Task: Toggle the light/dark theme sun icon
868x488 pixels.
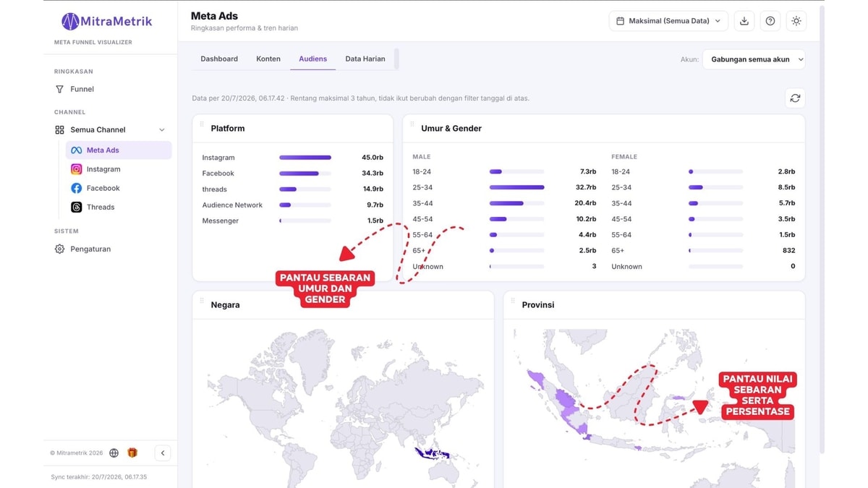Action: [x=796, y=21]
